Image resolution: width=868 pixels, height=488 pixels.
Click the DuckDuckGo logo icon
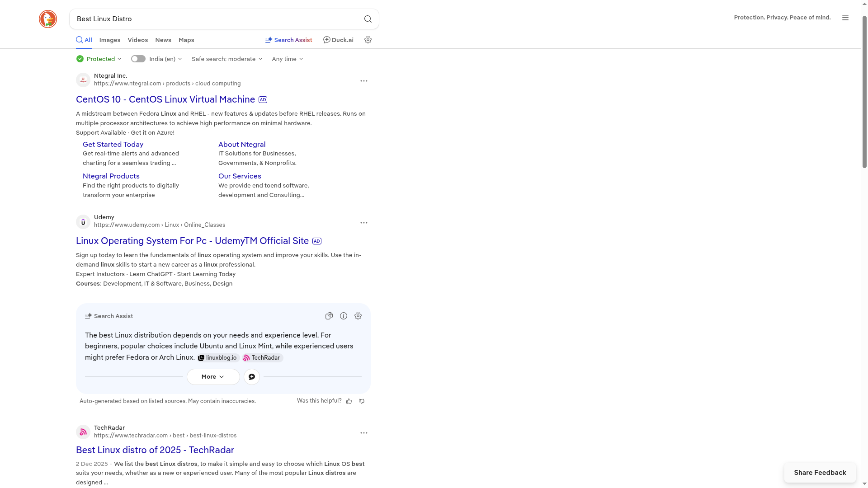(47, 19)
